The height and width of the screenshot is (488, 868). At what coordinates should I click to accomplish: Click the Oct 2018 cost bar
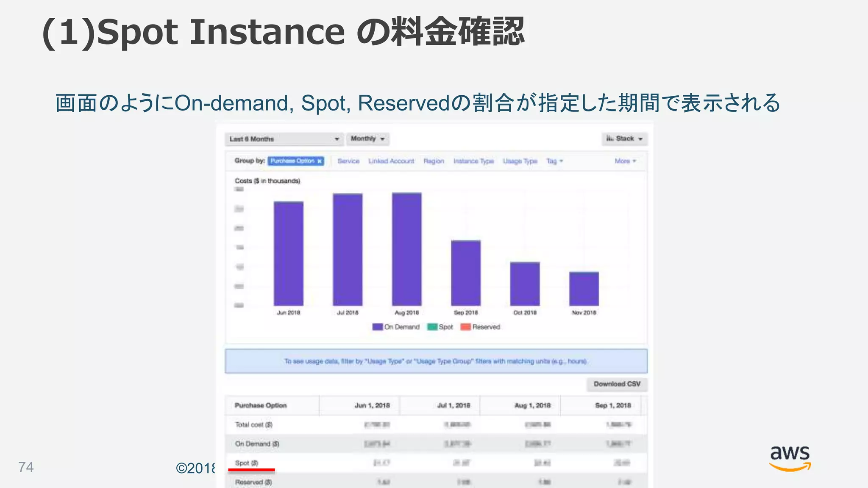pos(525,284)
